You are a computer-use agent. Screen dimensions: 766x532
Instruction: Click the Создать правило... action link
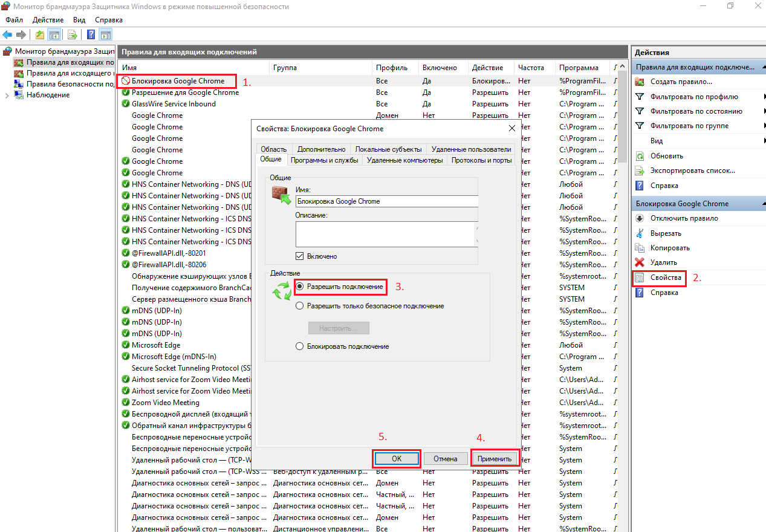pos(681,82)
